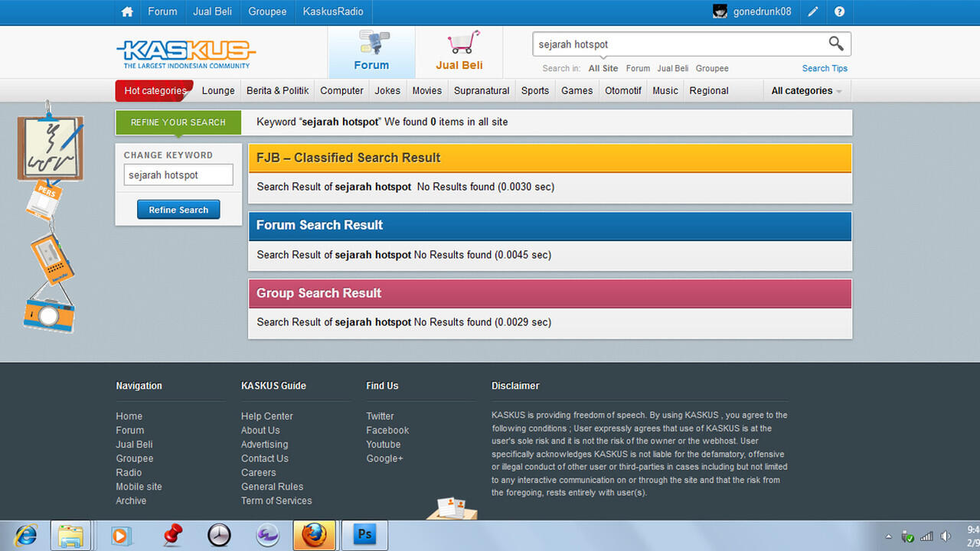Open the Supranatural category

click(x=482, y=90)
